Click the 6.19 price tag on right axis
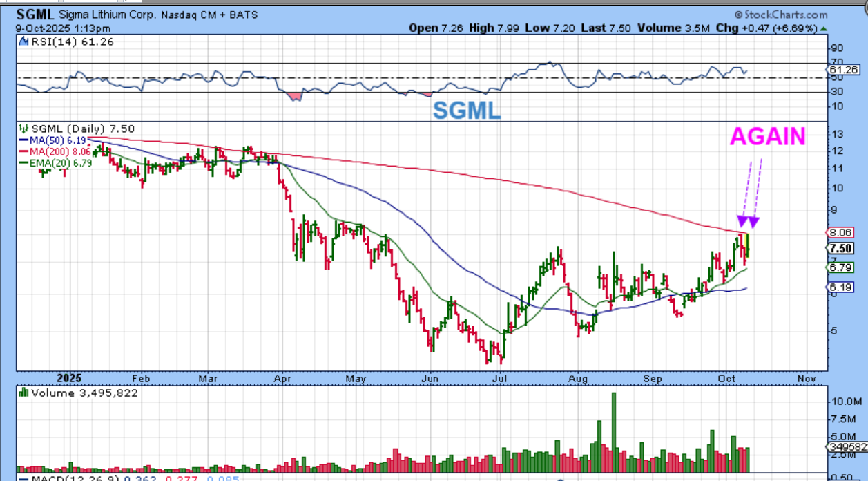 (839, 287)
